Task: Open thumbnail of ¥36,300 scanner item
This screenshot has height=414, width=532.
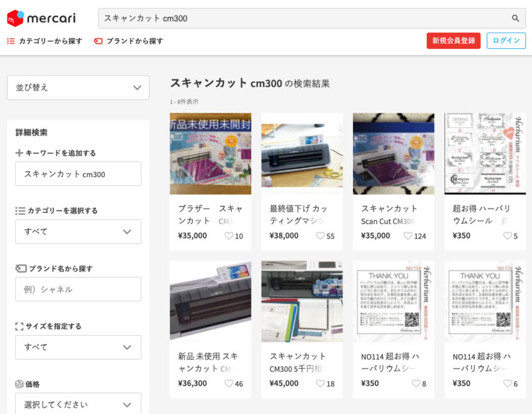Action: point(210,302)
